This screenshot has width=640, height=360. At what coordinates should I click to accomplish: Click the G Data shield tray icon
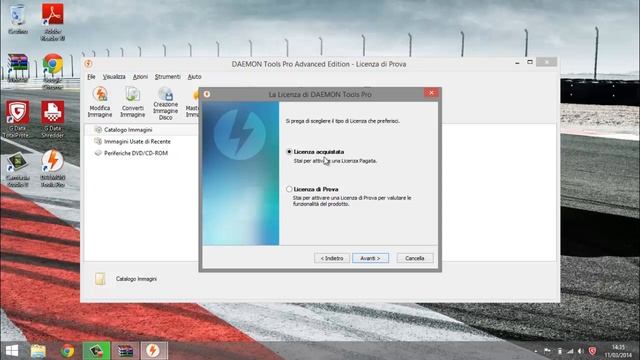(x=592, y=351)
